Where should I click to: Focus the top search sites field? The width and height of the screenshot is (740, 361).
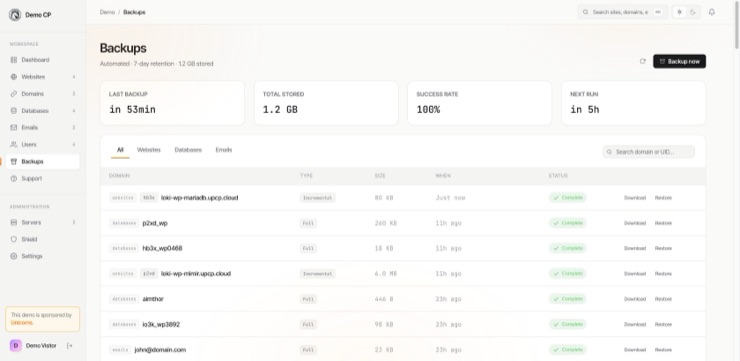tap(622, 12)
